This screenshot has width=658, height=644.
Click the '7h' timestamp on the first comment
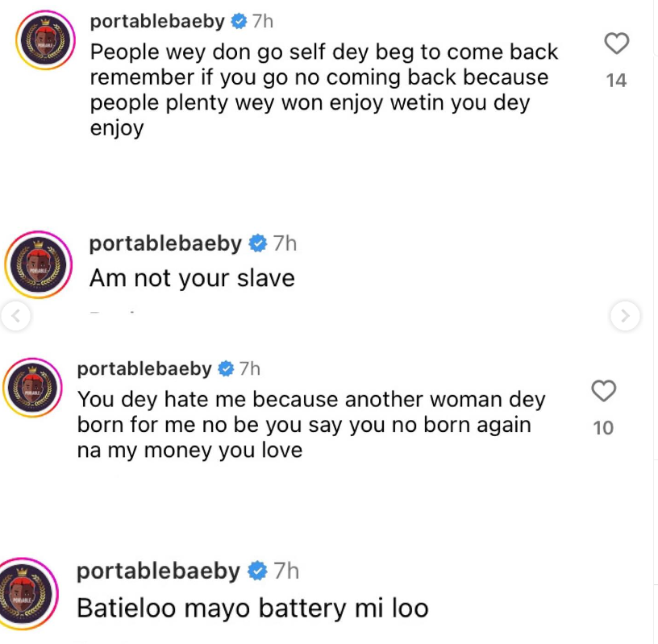coord(262,22)
